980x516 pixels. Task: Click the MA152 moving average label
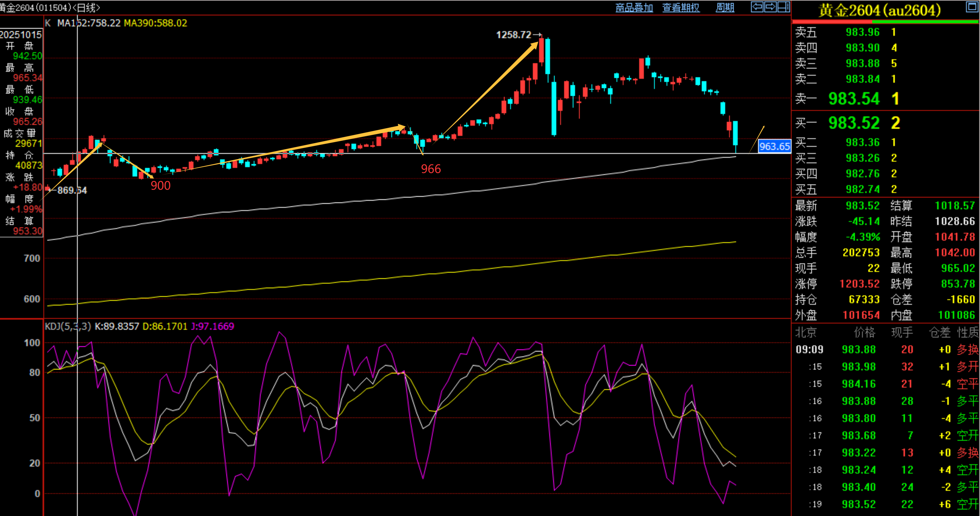coord(89,23)
